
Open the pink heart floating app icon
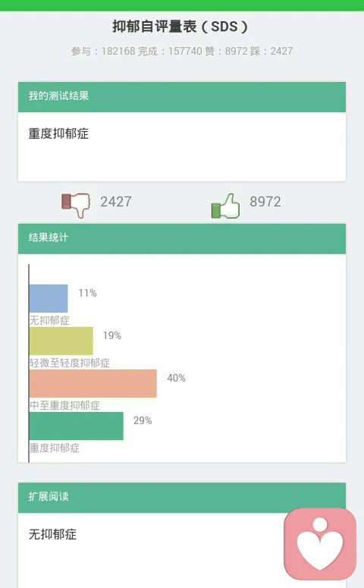(320, 544)
